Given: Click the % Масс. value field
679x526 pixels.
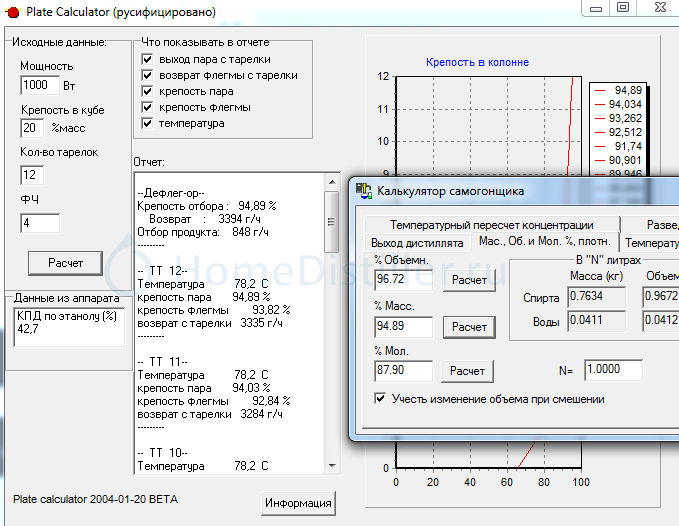Looking at the screenshot, I should pyautogui.click(x=403, y=326).
